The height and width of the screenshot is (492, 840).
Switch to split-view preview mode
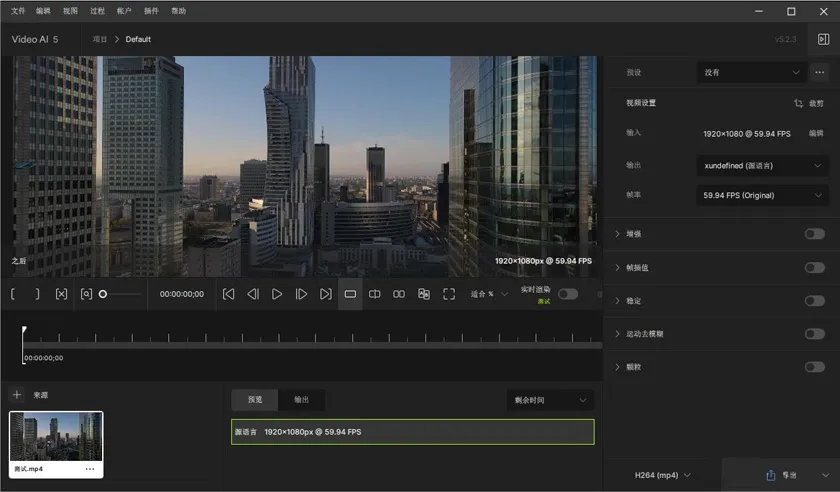[375, 294]
